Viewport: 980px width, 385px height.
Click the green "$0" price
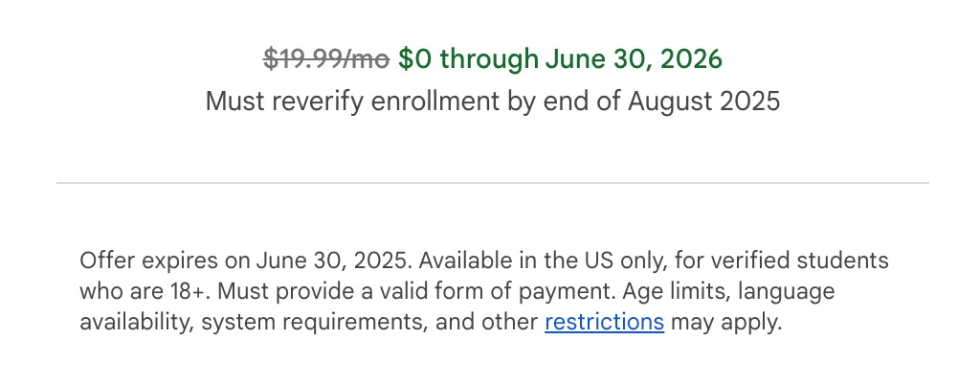click(x=415, y=59)
